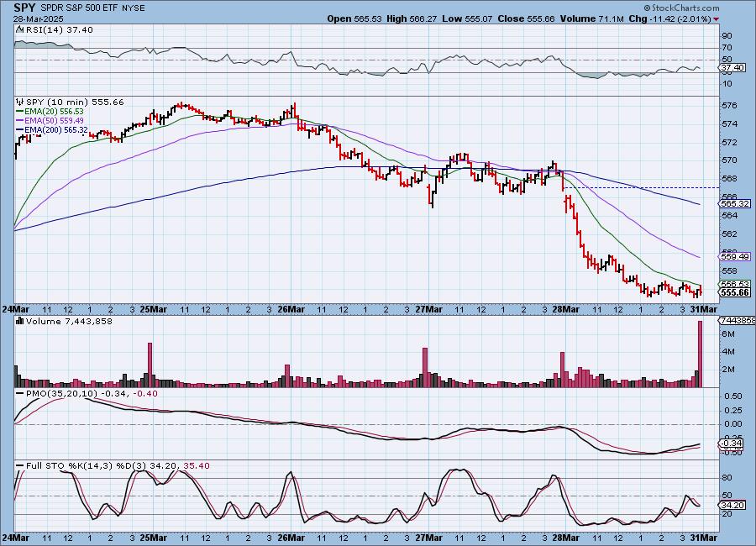Click the RSI(14) 37.40 panel label
The width and height of the screenshot is (756, 546).
tap(60, 30)
